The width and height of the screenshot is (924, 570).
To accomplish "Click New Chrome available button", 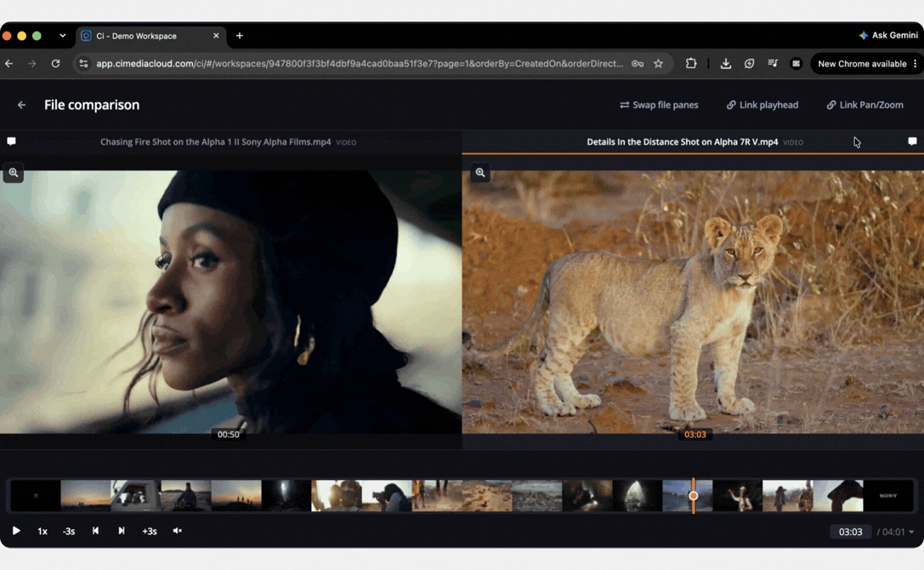I will (x=862, y=64).
